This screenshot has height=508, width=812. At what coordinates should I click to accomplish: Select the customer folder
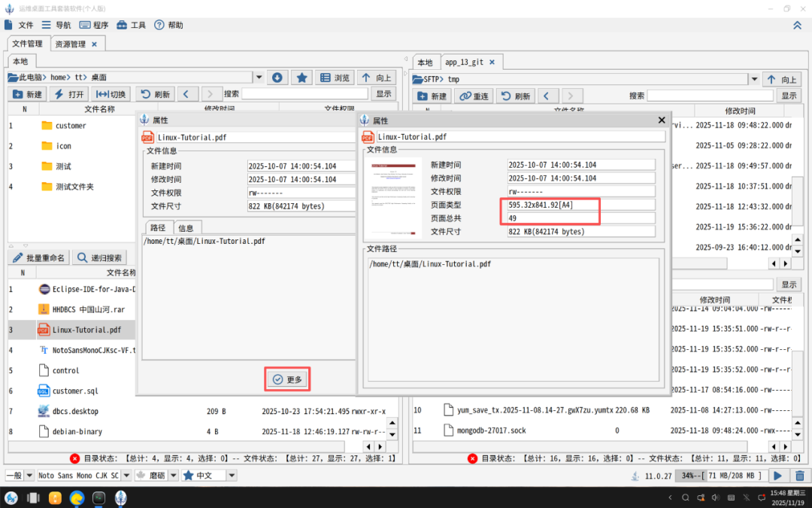71,126
